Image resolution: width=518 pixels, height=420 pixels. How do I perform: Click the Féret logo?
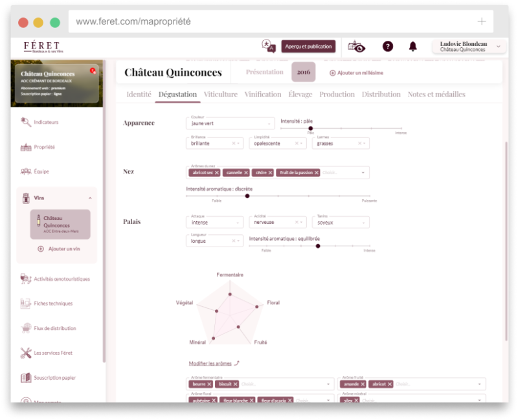tap(43, 47)
